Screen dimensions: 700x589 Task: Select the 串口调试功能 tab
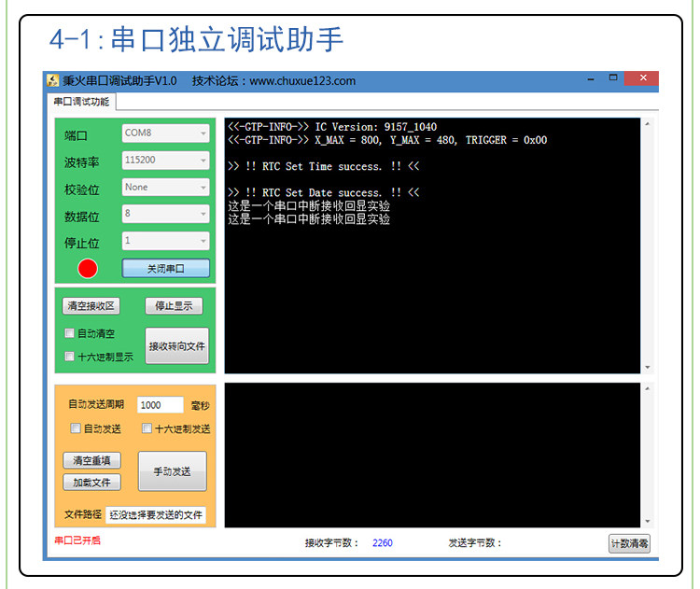point(81,102)
